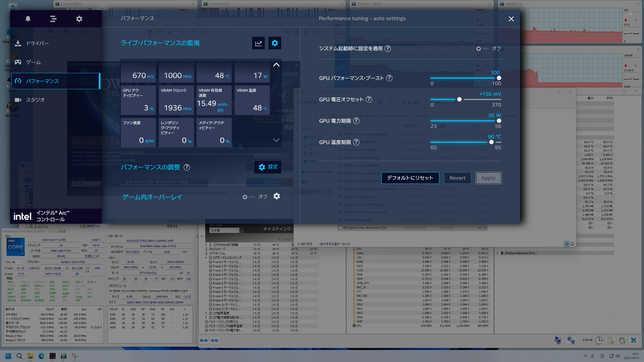This screenshot has height=362, width=644.
Task: Show help for パフォーマンスの調整
Action: click(187, 167)
